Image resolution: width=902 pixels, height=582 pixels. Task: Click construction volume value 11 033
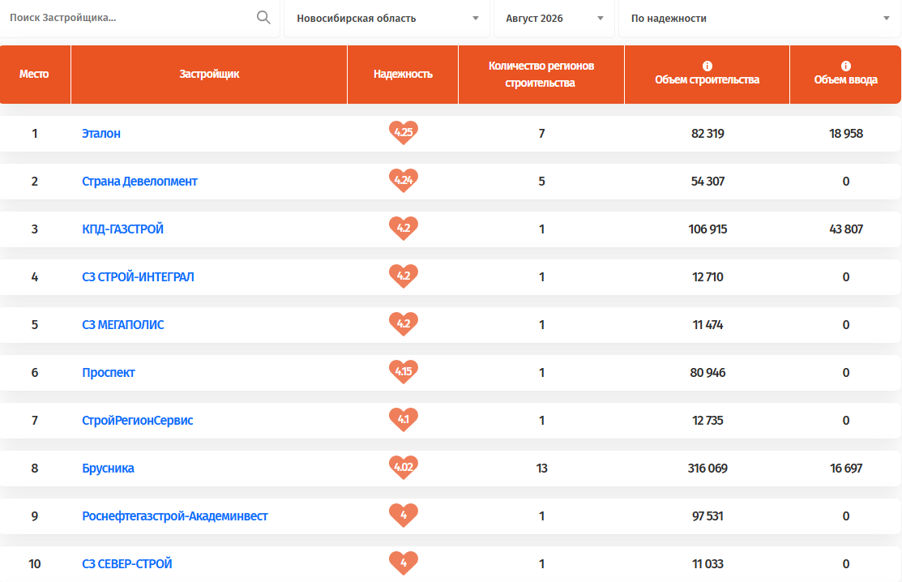[708, 563]
